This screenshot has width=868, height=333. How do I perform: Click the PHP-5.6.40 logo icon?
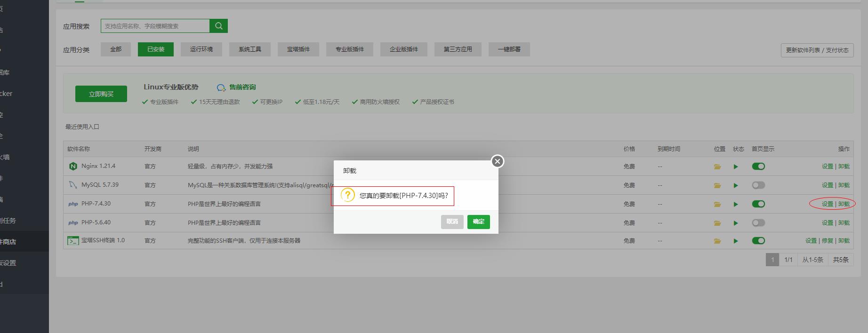point(73,223)
